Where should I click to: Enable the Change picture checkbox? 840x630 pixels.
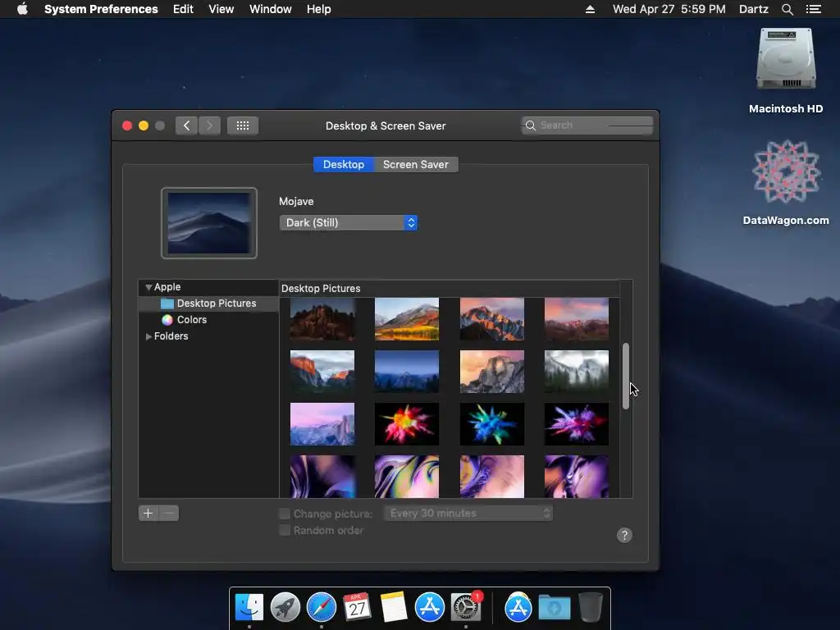tap(285, 514)
